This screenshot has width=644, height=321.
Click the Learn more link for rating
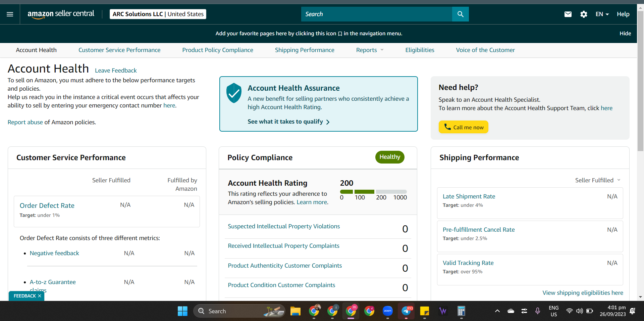coord(312,202)
